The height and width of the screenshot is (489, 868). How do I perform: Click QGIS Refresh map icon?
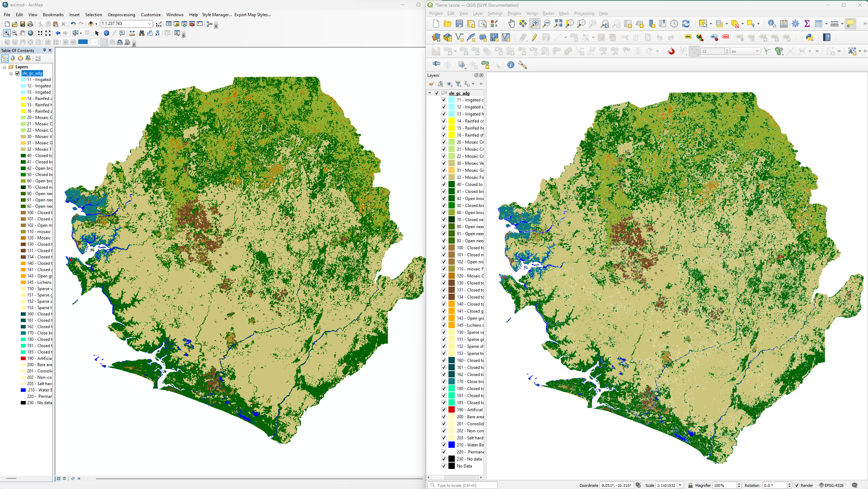coord(686,24)
